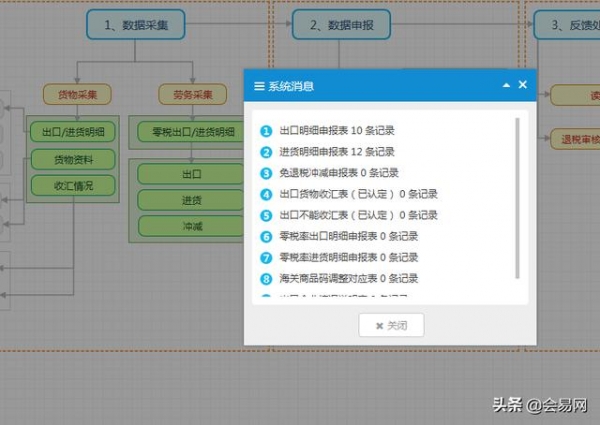Image resolution: width=600 pixels, height=425 pixels.
Task: Click the 系统消息 hamburger menu icon
Action: click(260, 86)
